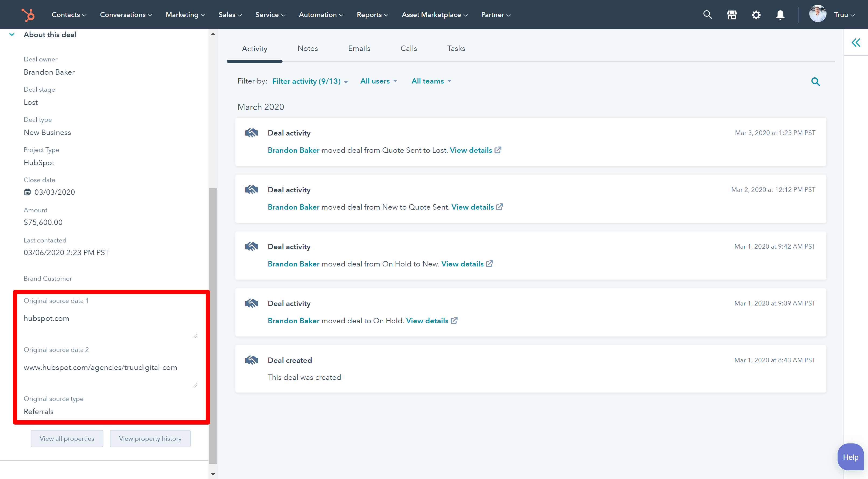Screen dimensions: 868x479
Task: Switch to the Emails tab
Action: [x=359, y=48]
